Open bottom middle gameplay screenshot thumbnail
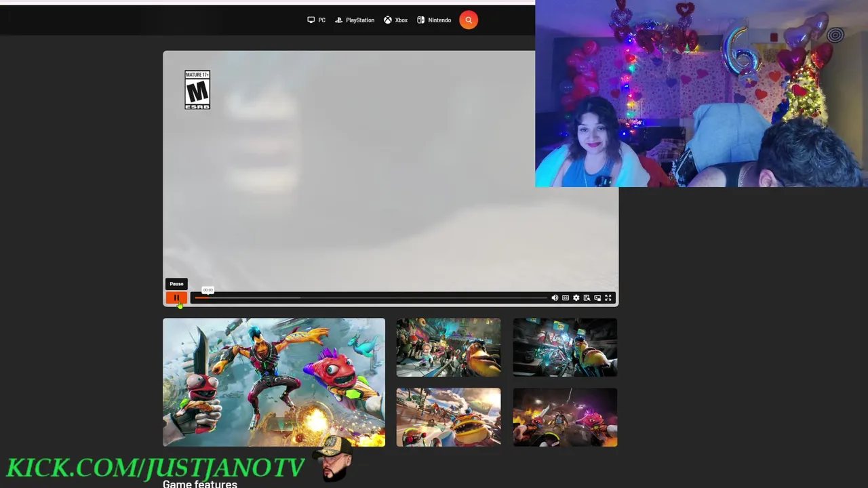This screenshot has width=868, height=488. coord(448,418)
